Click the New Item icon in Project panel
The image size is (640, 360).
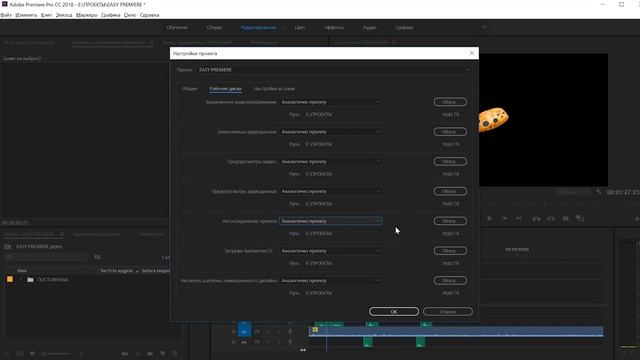162,353
